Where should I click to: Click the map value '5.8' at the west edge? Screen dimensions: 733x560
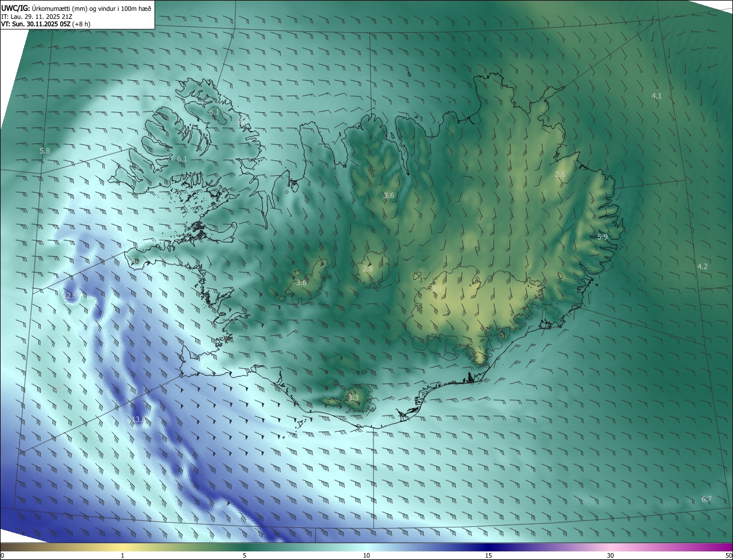click(x=45, y=151)
